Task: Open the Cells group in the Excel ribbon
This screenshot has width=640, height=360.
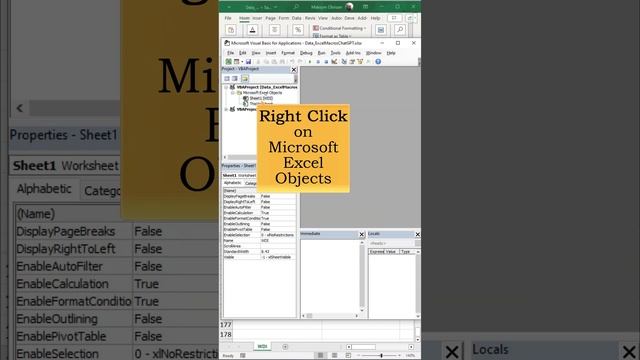Action: (380, 30)
